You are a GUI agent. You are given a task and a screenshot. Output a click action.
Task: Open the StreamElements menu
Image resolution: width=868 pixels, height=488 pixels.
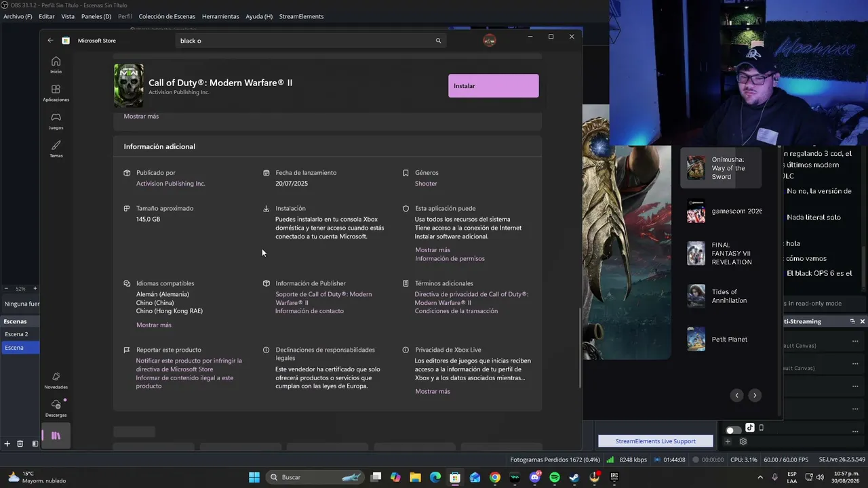point(301,16)
